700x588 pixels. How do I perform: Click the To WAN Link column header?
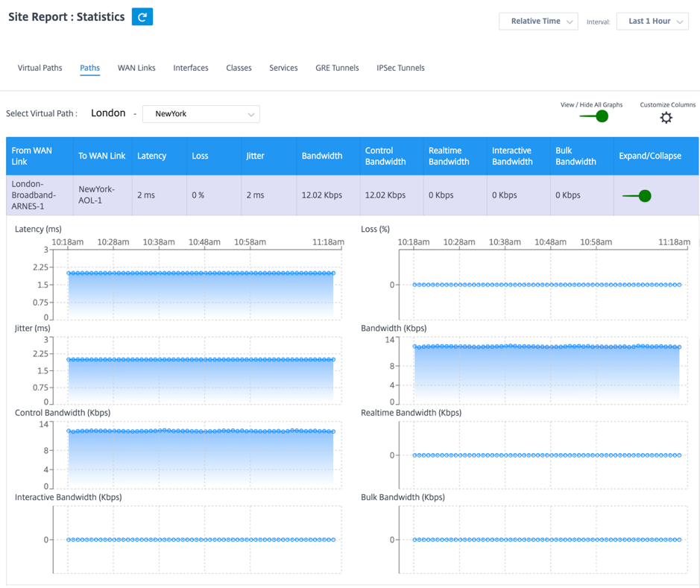pyautogui.click(x=102, y=157)
